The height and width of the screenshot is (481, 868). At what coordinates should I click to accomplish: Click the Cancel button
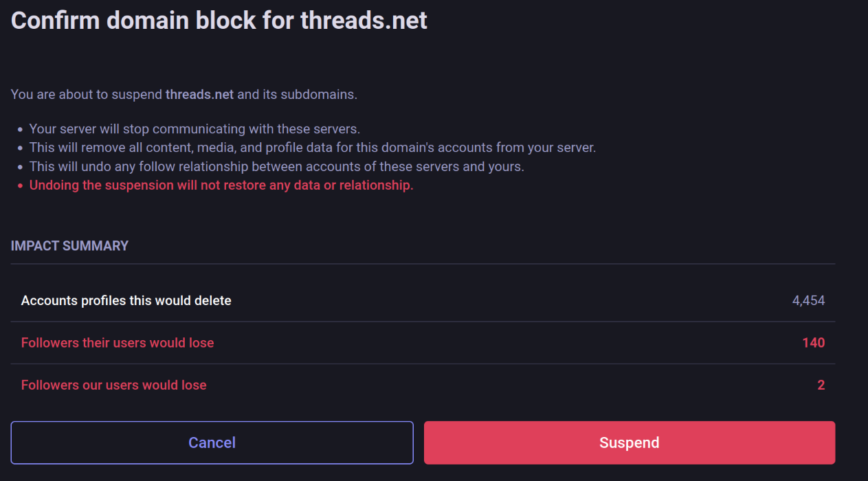pos(212,443)
